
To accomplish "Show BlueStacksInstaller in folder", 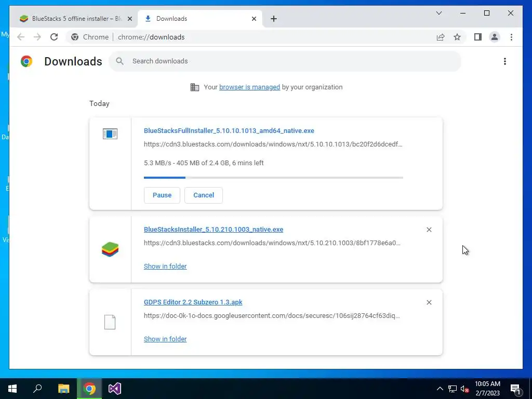I will click(165, 267).
